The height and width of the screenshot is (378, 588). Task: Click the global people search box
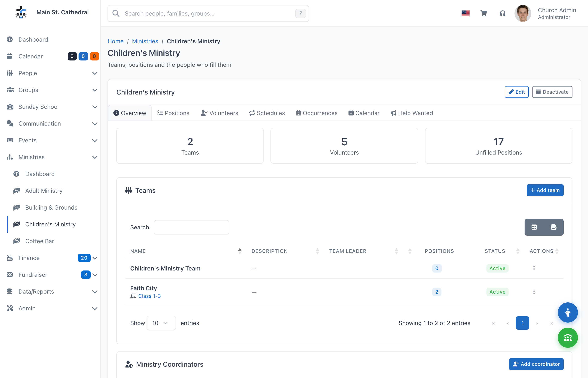[208, 13]
